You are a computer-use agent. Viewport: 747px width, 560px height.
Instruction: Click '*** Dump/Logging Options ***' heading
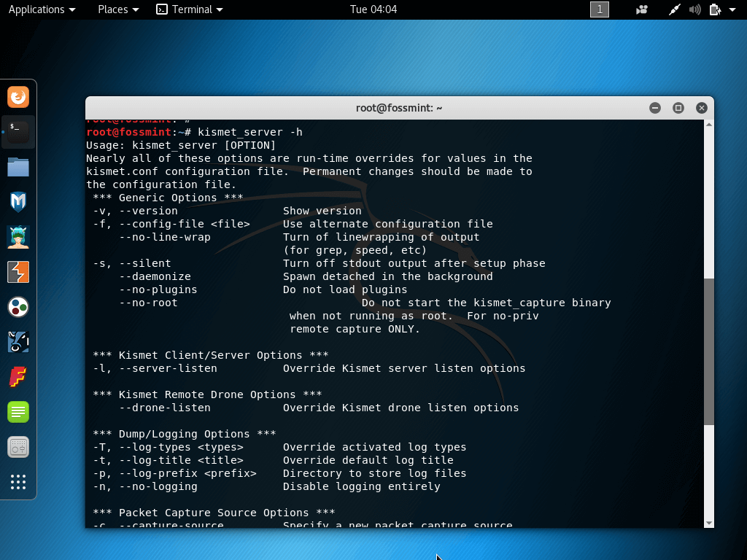pos(185,434)
